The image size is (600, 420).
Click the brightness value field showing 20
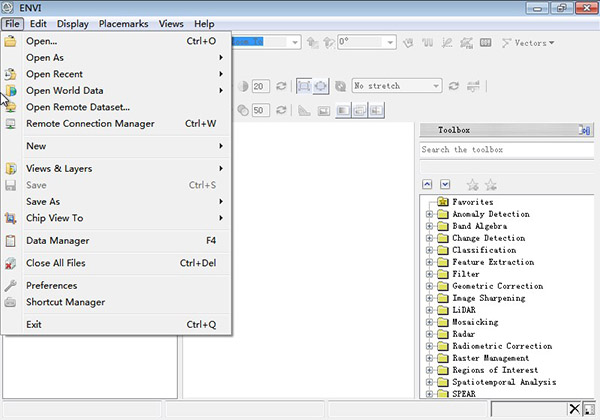[260, 86]
